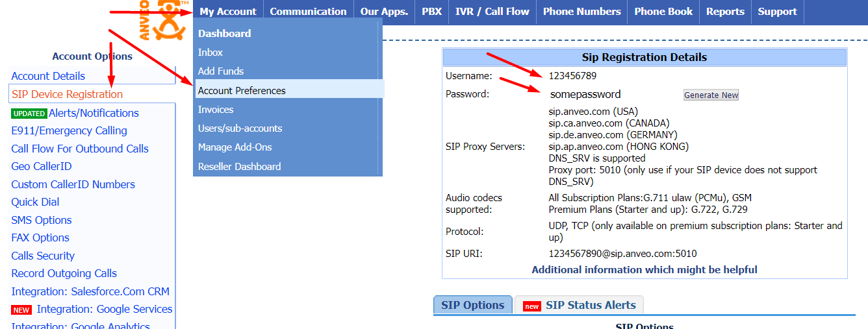Open the Phone Numbers menu
Screen dimensions: 868x329
coord(581,12)
